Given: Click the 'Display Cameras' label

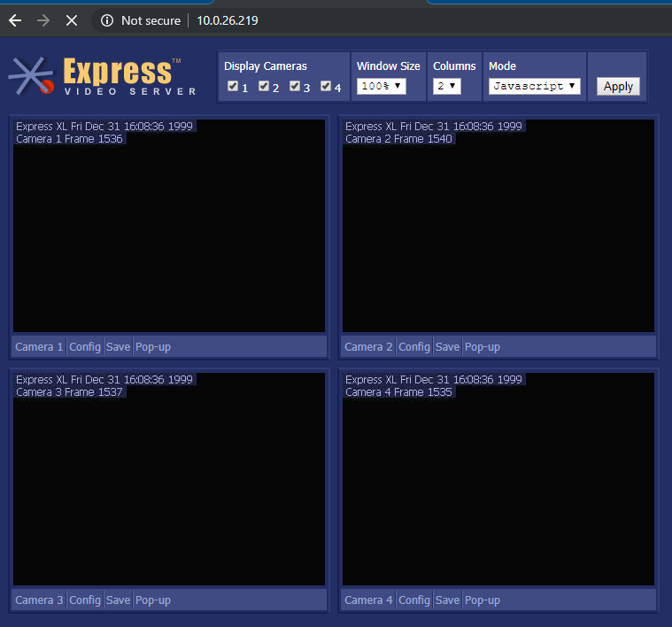Looking at the screenshot, I should (266, 66).
